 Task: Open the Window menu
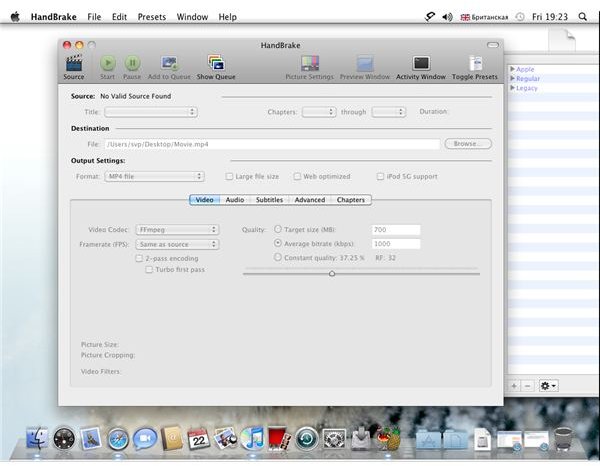point(192,17)
